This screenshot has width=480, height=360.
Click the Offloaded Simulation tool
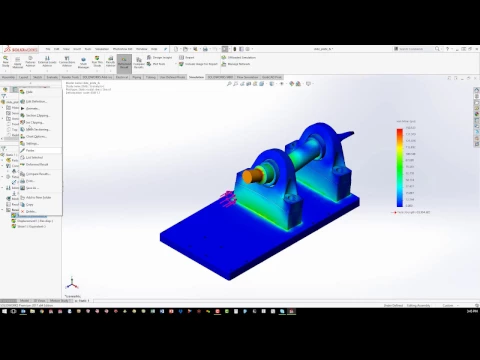(x=238, y=57)
